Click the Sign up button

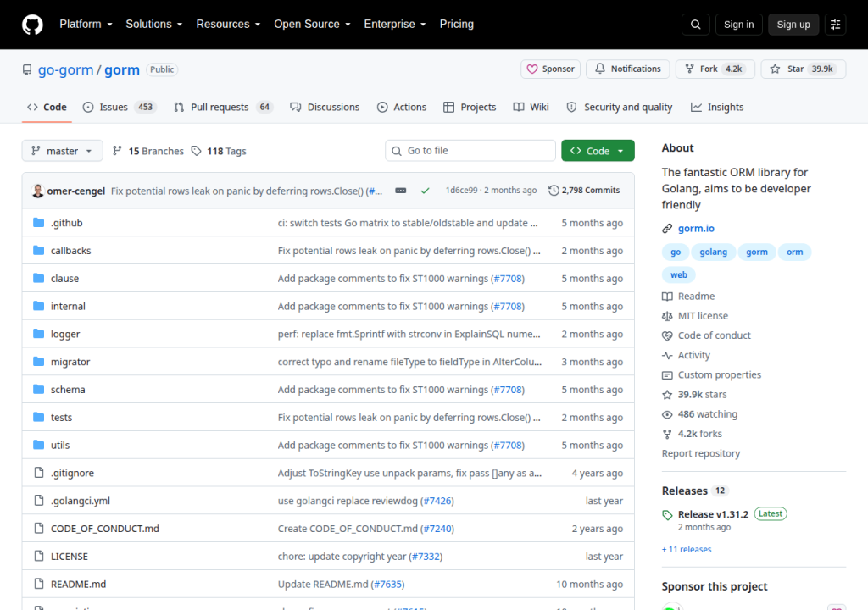(x=793, y=25)
